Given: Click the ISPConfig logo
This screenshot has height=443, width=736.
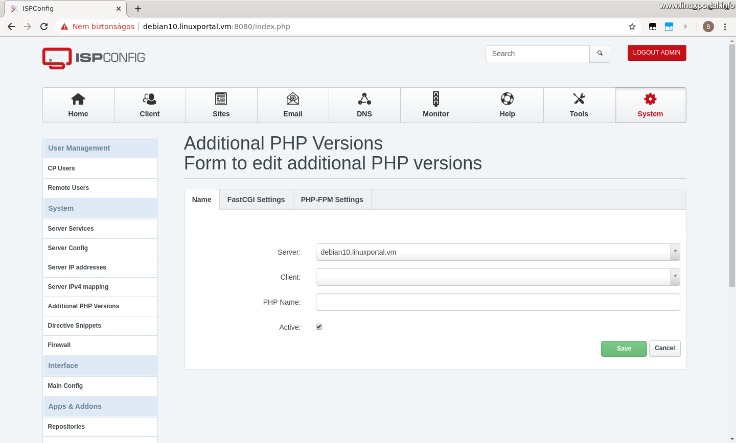Looking at the screenshot, I should (x=94, y=58).
